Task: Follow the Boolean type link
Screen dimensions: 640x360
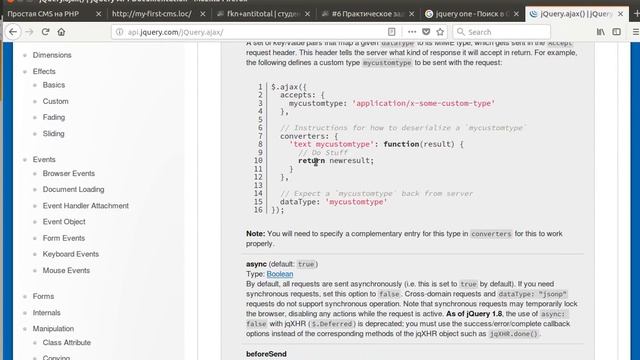Action: point(280,274)
